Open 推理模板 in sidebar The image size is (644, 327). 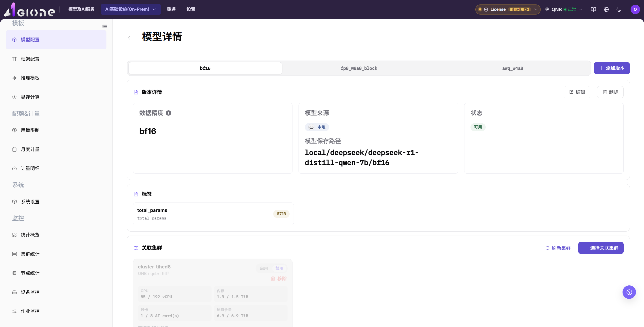click(x=56, y=78)
